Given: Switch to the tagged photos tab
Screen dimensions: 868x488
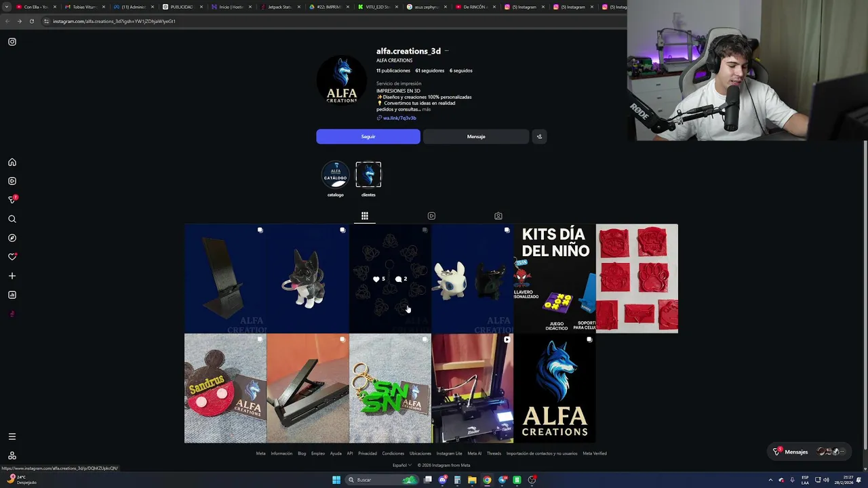Looking at the screenshot, I should (498, 216).
